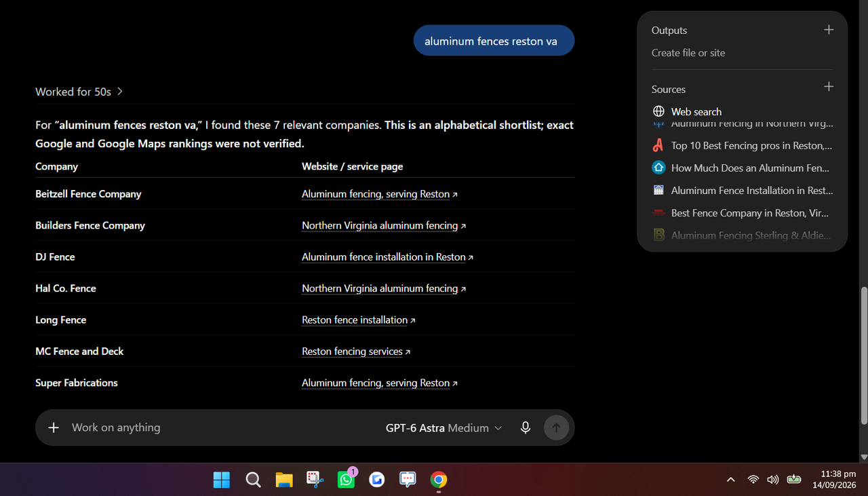868x496 pixels.
Task: Open Google Chrome from taskbar
Action: pyautogui.click(x=439, y=480)
